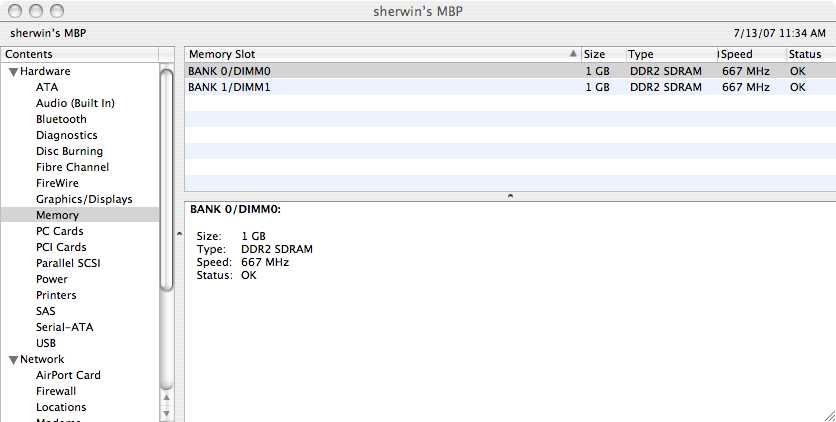Click the split pane divider handle
The width and height of the screenshot is (836, 422).
[x=510, y=196]
